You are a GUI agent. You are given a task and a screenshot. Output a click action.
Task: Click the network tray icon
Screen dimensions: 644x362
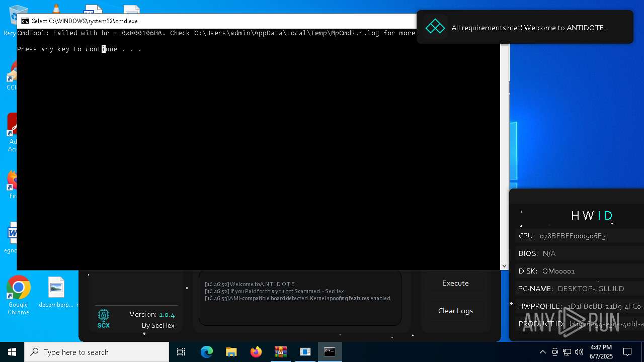567,352
